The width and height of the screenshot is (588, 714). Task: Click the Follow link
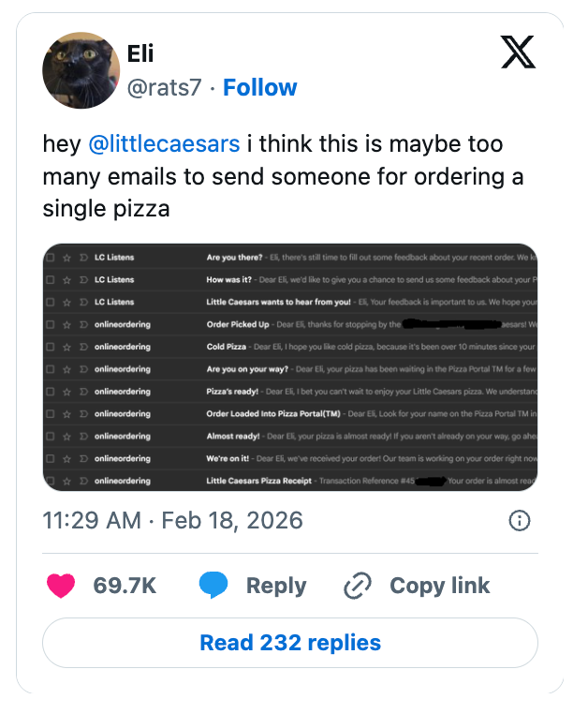click(260, 87)
